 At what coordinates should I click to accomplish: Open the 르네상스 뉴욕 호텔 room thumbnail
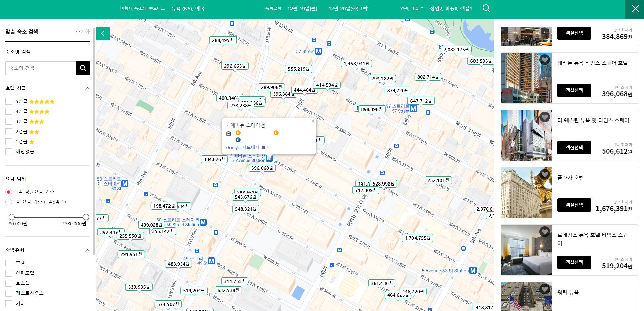(526, 250)
